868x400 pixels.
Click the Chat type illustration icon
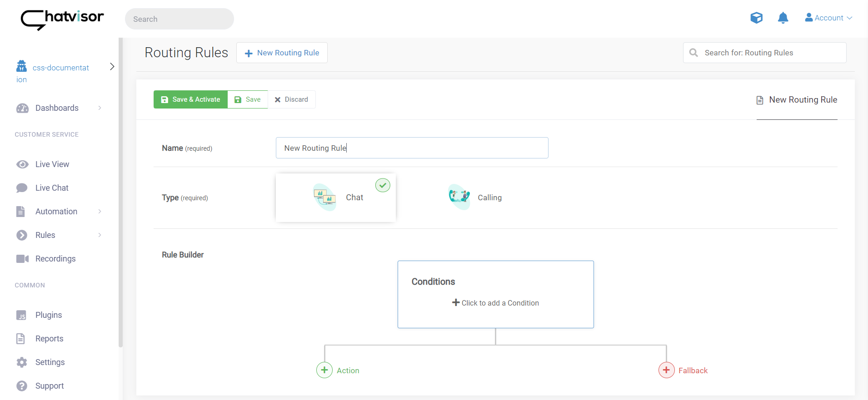[324, 197]
